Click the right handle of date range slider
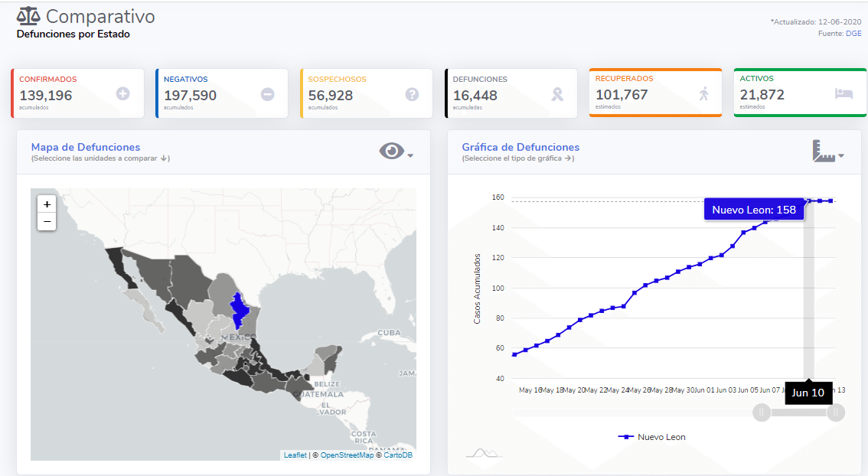The width and height of the screenshot is (868, 476). tap(836, 413)
